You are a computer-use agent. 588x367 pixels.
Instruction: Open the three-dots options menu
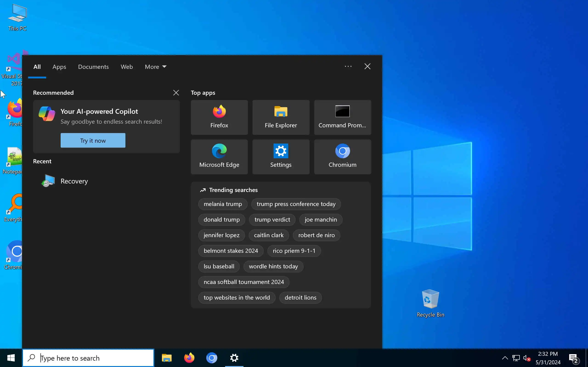coord(348,66)
